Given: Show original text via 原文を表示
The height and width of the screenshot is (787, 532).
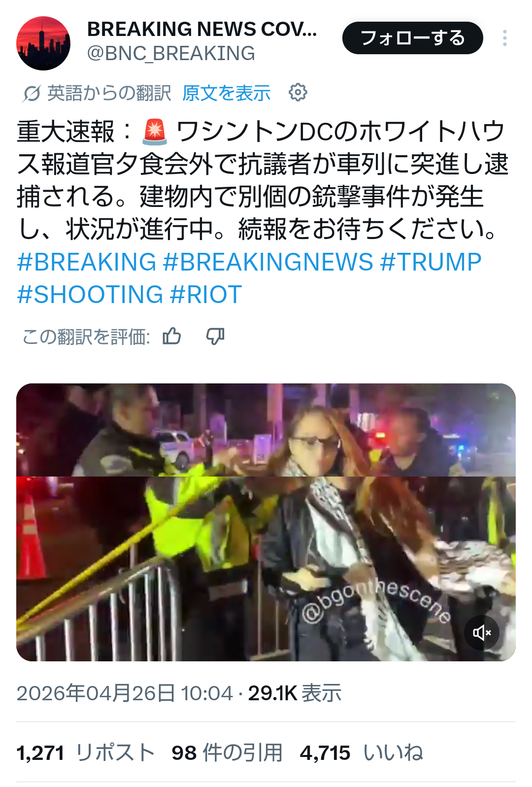Looking at the screenshot, I should (227, 93).
